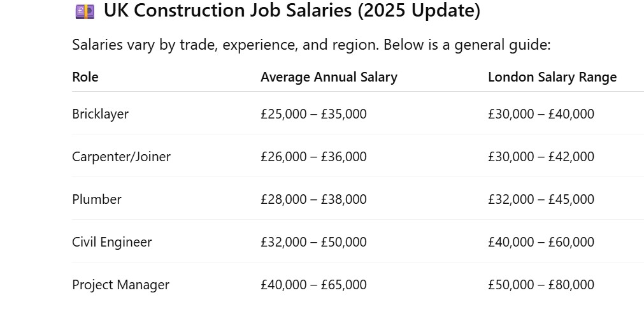Click the Project Manager role cell

click(120, 285)
